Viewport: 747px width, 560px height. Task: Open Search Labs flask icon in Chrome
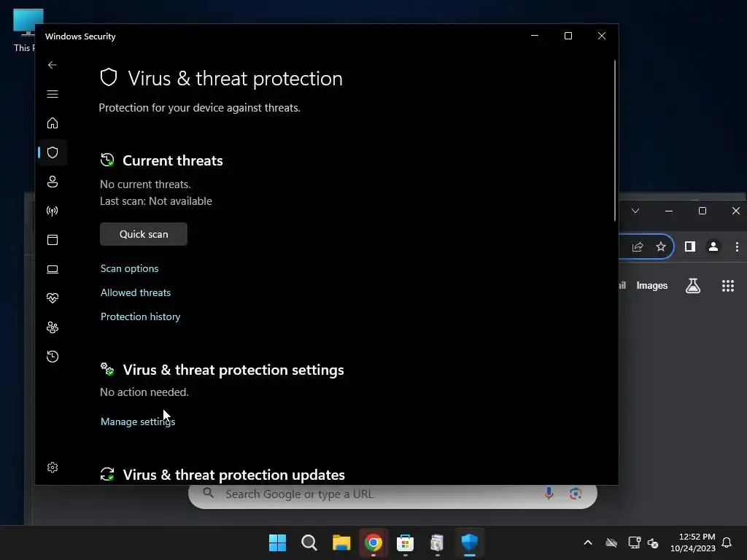(x=693, y=286)
